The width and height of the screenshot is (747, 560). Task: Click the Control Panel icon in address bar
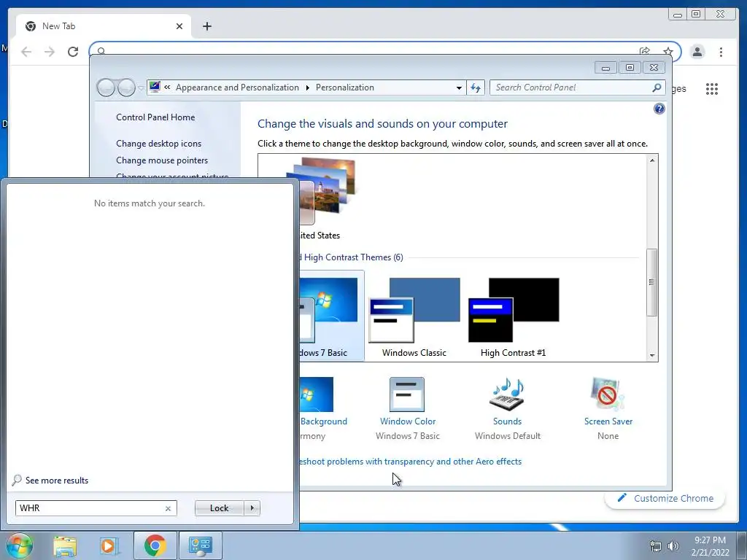155,87
